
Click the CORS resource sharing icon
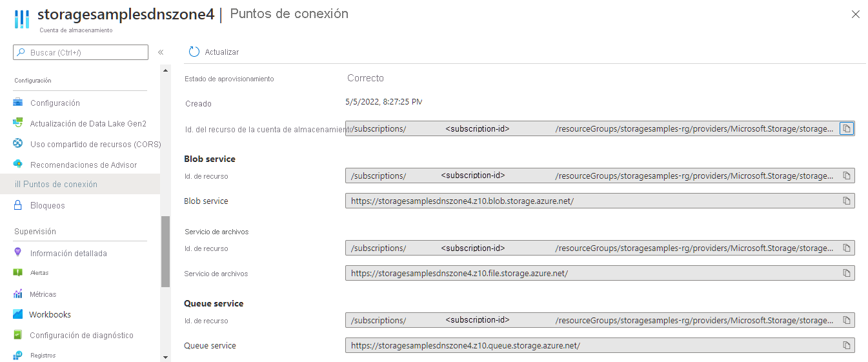(18, 144)
